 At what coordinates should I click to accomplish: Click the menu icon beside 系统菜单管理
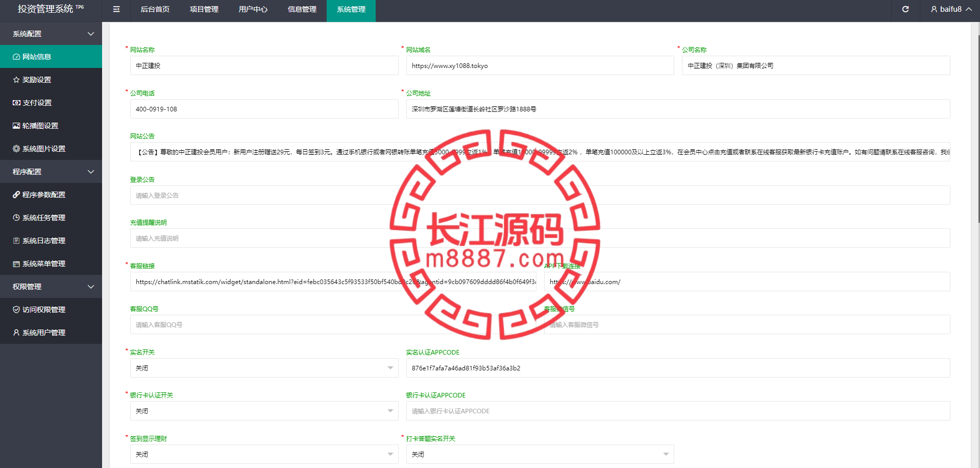[16, 264]
